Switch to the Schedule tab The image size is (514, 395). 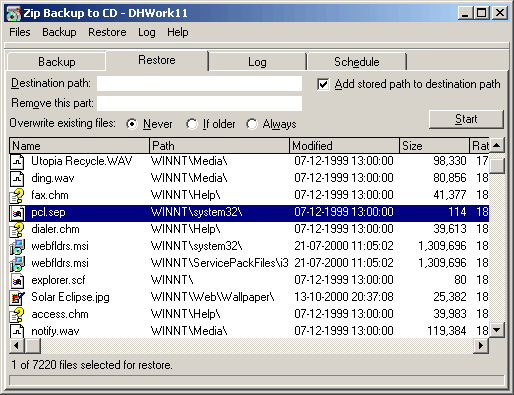point(357,62)
